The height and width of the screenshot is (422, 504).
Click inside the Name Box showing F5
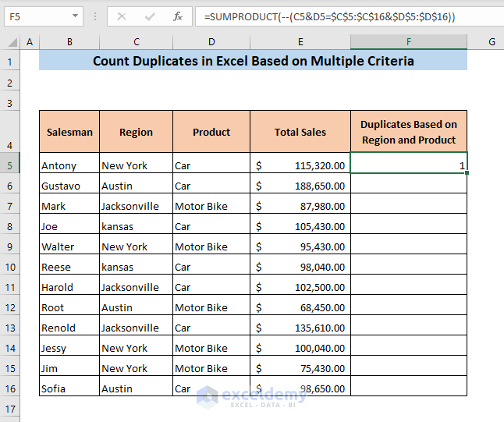35,16
